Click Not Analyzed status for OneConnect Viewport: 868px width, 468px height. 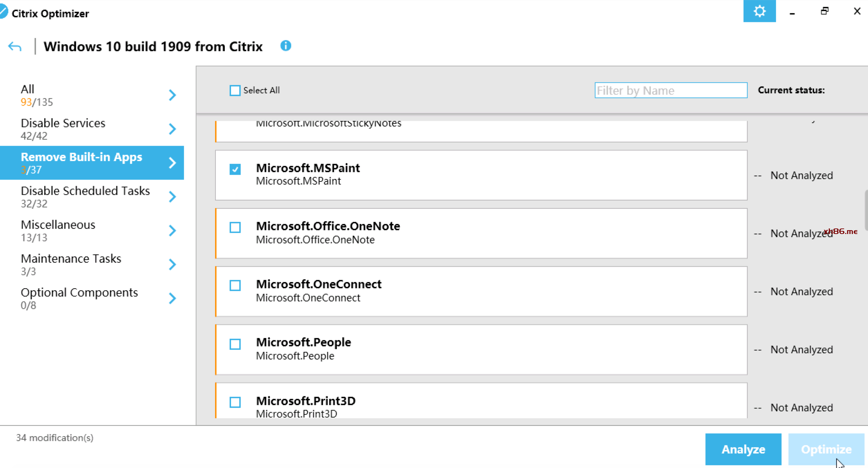(x=802, y=292)
